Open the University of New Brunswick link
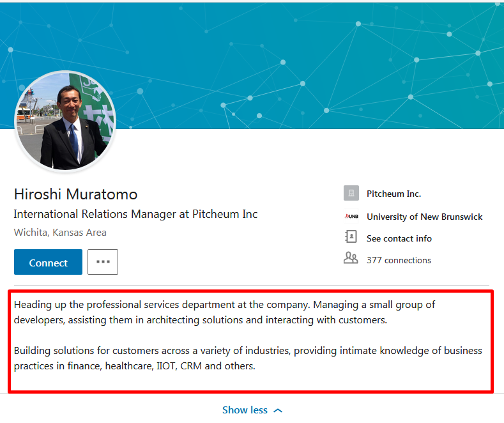 (x=425, y=217)
